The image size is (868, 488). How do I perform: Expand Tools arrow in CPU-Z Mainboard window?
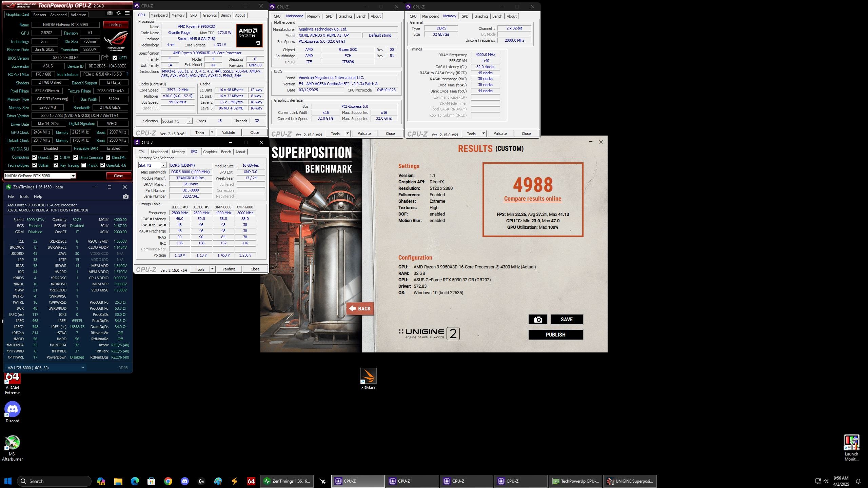348,134
